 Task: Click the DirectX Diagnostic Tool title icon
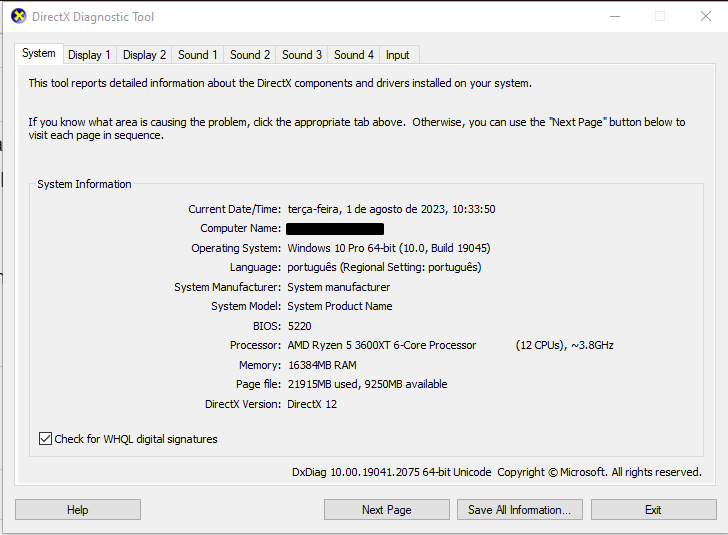click(x=19, y=16)
